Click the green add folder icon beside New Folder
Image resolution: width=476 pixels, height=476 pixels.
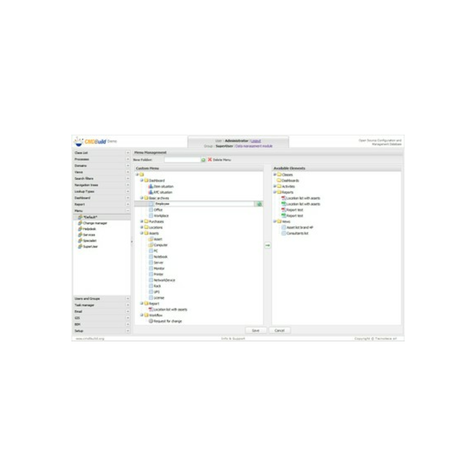pos(203,160)
